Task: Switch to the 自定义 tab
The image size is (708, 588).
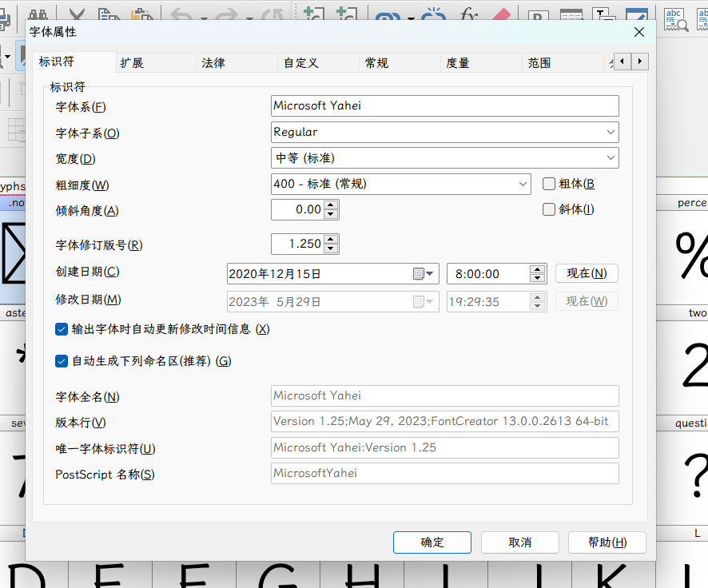Action: tap(319, 63)
